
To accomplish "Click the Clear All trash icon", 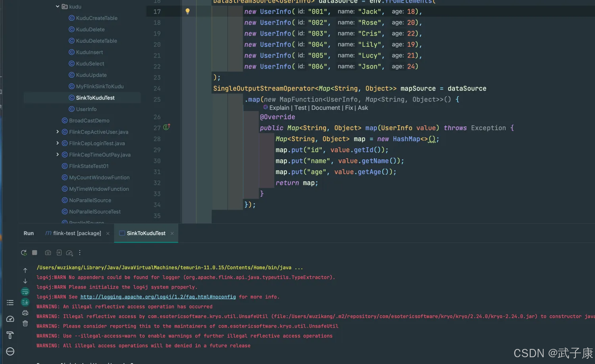I will [25, 324].
